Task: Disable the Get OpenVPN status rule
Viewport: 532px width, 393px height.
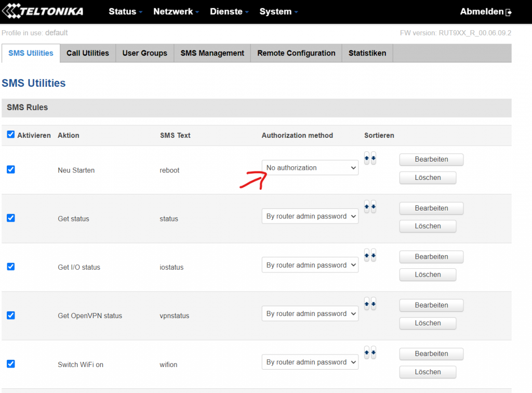Action: click(x=11, y=315)
